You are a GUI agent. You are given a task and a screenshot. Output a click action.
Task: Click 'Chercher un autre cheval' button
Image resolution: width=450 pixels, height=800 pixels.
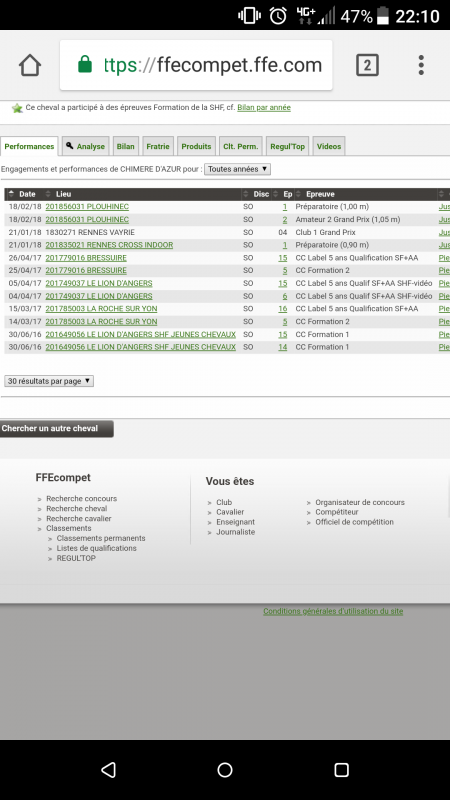click(x=56, y=429)
